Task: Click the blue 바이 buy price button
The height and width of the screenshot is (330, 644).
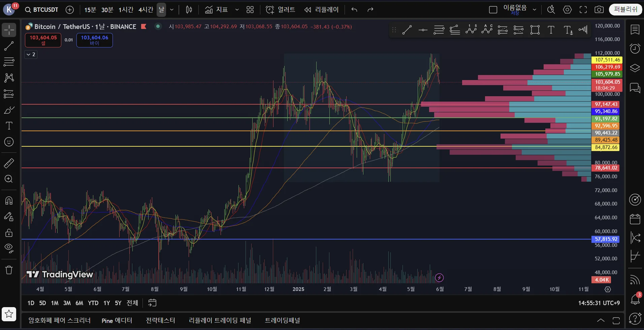Action: point(94,40)
